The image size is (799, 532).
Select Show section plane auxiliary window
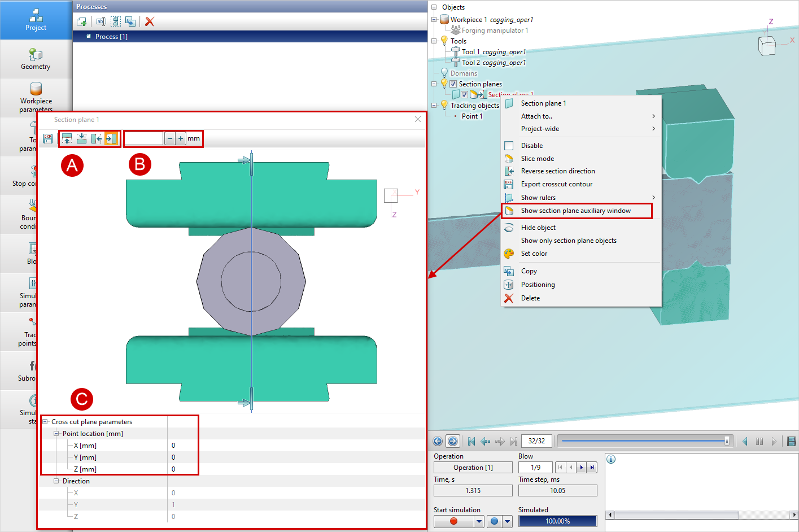point(575,211)
